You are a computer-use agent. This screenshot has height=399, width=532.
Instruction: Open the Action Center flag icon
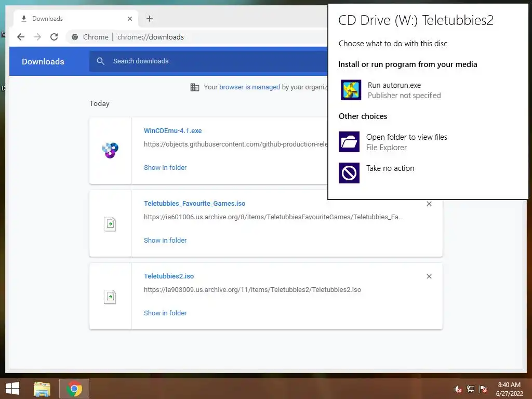click(483, 389)
